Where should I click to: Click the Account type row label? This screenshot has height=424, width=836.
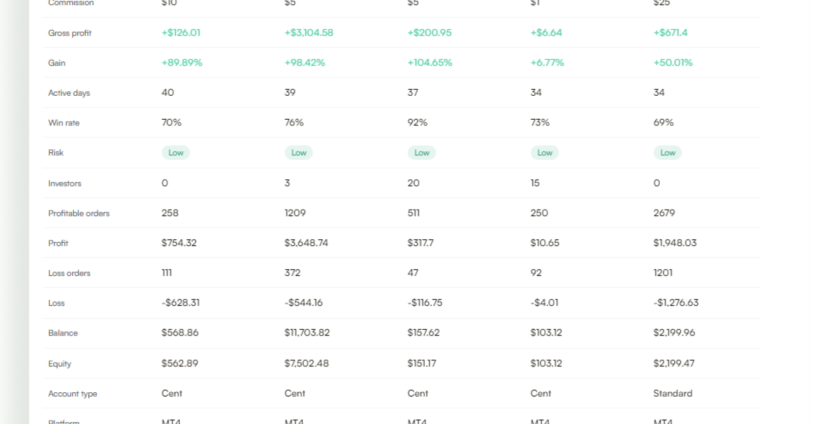[x=73, y=393]
